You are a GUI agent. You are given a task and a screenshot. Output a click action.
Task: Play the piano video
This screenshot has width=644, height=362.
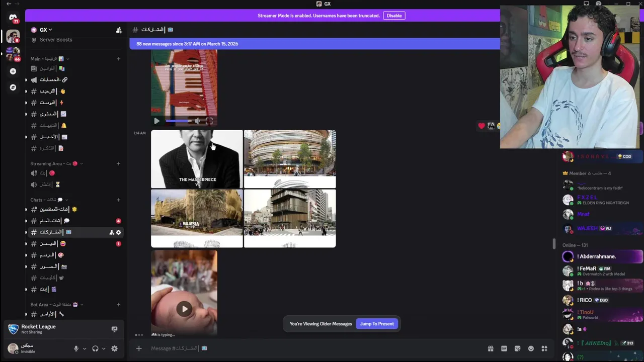point(156,121)
